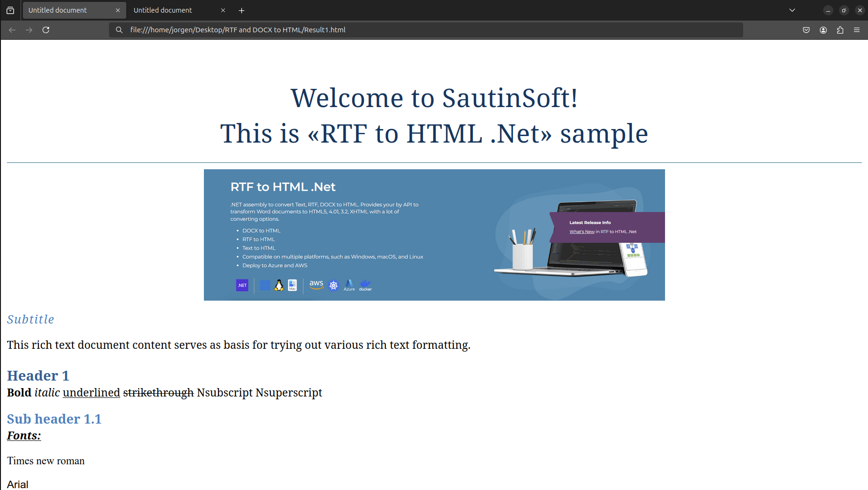
Task: Click the Sub header 1.1 heading
Action: coord(54,419)
